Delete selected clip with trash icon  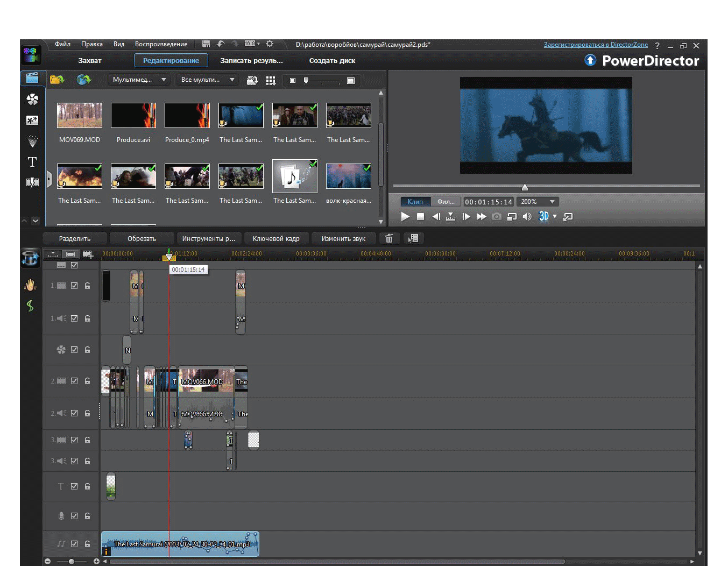tap(389, 238)
